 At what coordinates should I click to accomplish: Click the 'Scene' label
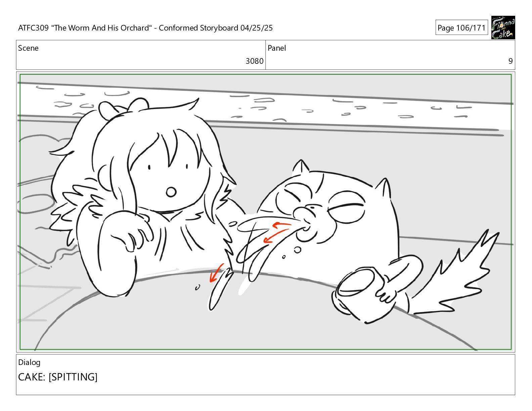pos(28,48)
